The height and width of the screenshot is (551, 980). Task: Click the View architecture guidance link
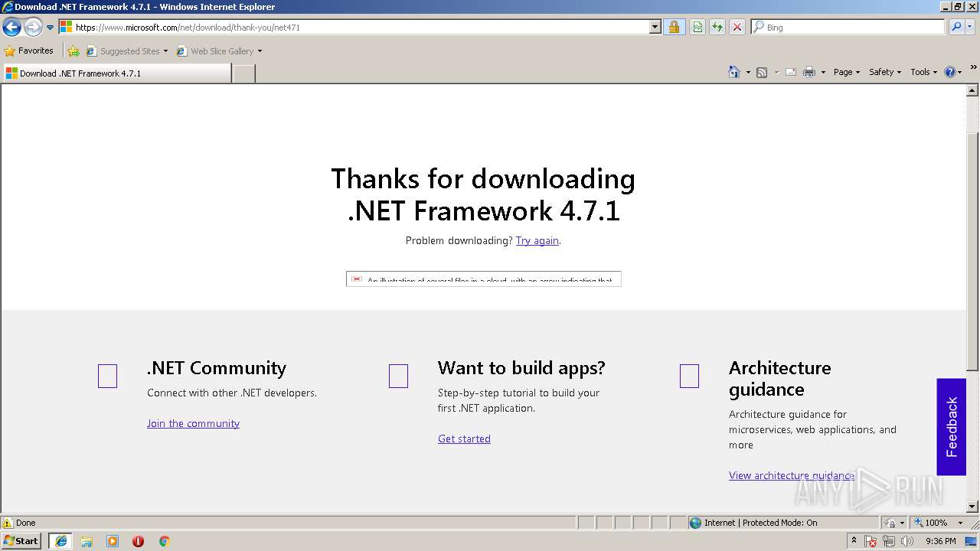pos(792,475)
